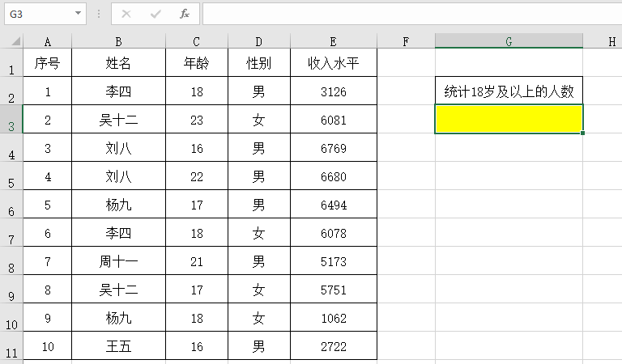This screenshot has height=364, width=622.
Task: Select row 5 header
Action: [11, 176]
